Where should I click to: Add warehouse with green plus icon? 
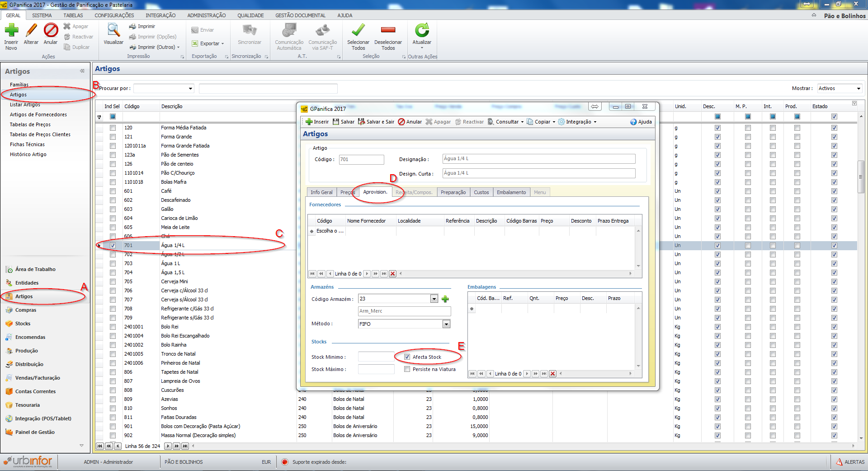click(x=445, y=299)
